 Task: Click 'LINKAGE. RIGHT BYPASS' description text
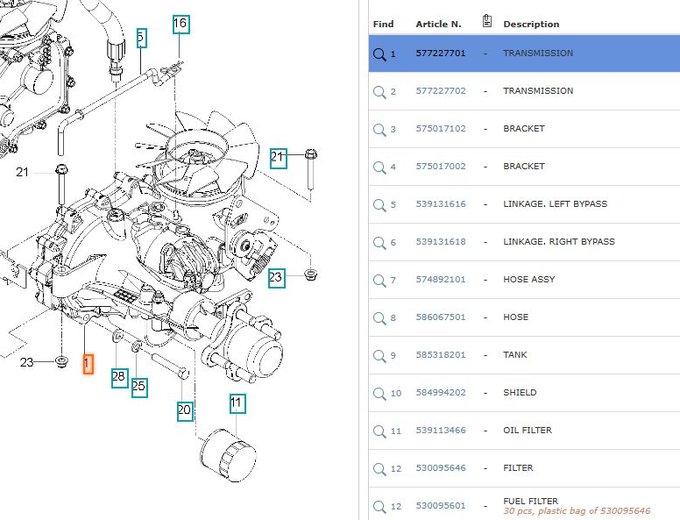(559, 242)
